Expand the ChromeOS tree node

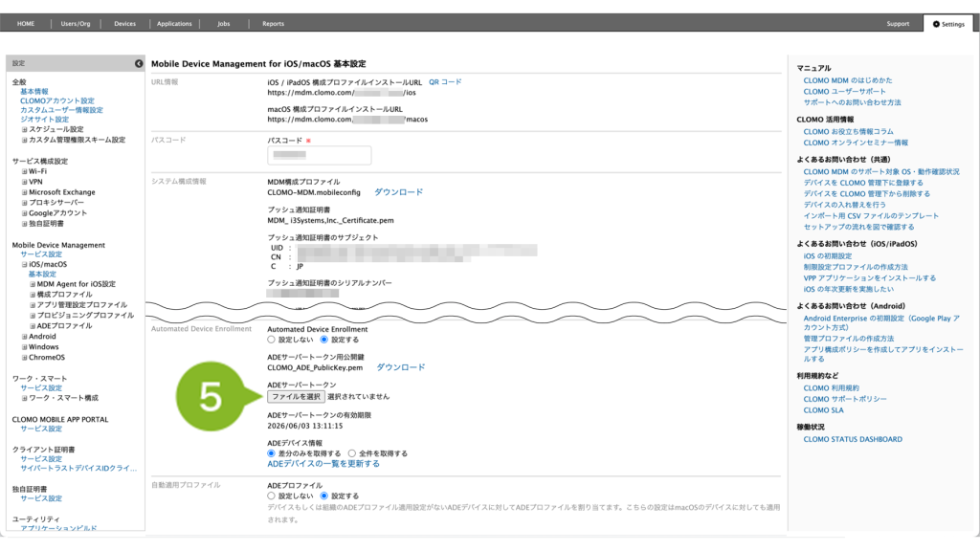[25, 358]
